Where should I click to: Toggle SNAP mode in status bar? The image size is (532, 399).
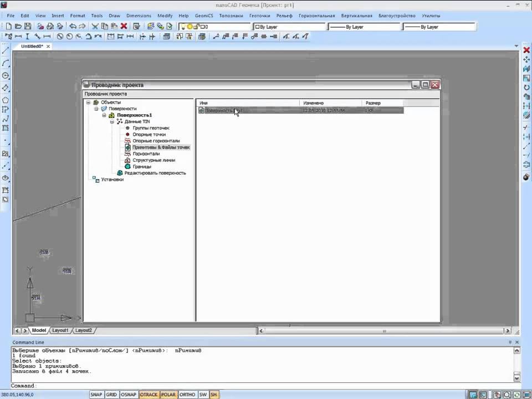pos(96,395)
